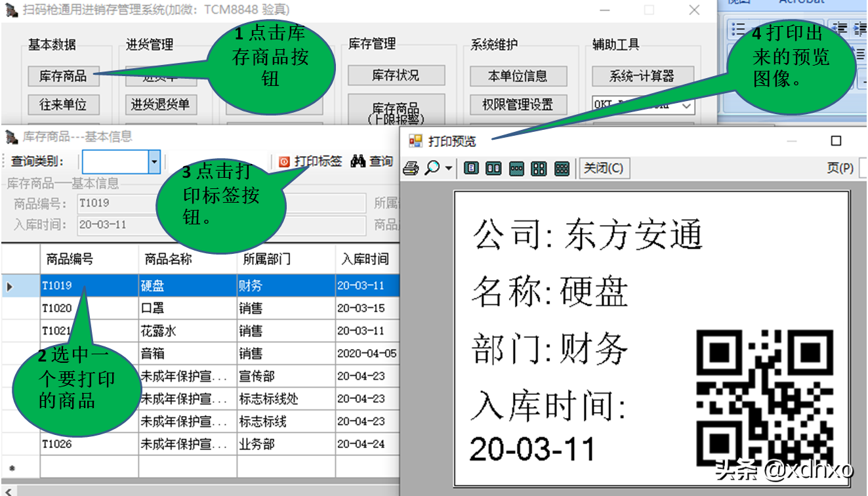Screen dimensions: 868x496
Task: Click the 2020-04-05 date cell
Action: pyautogui.click(x=367, y=354)
